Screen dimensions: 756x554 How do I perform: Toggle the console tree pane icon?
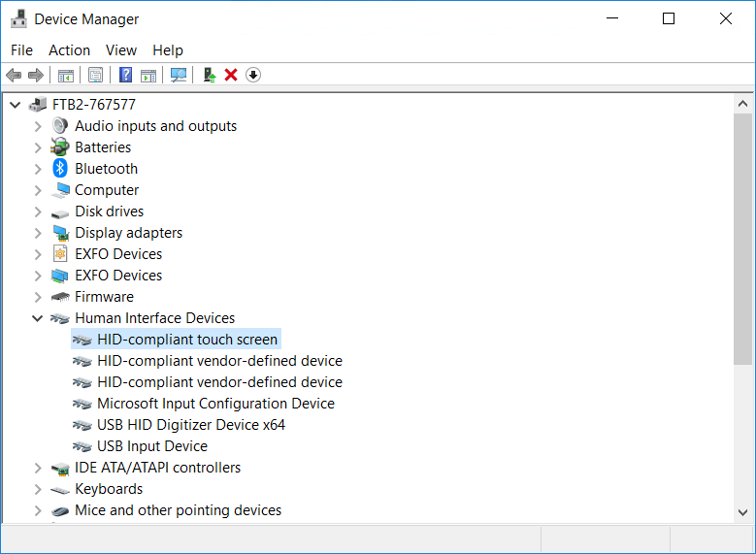click(x=66, y=76)
